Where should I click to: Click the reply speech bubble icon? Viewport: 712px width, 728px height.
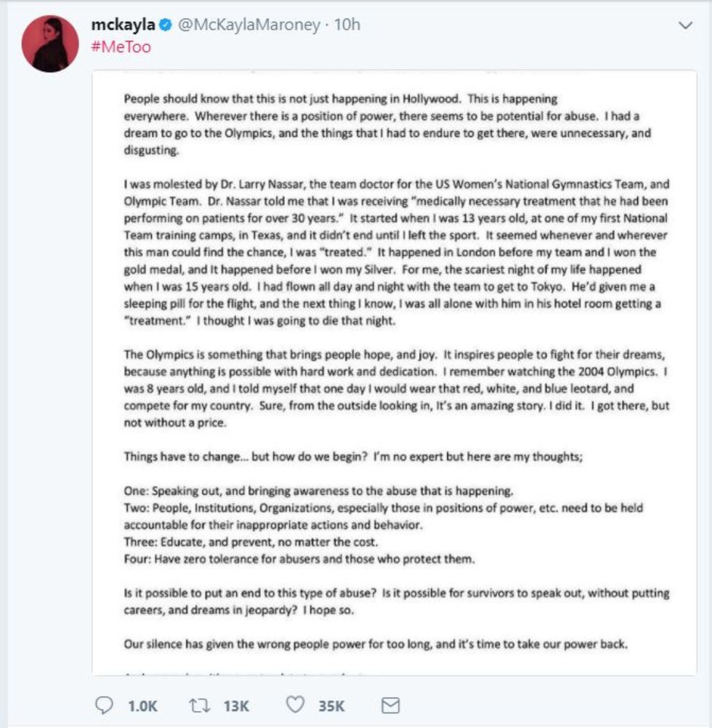(x=105, y=705)
